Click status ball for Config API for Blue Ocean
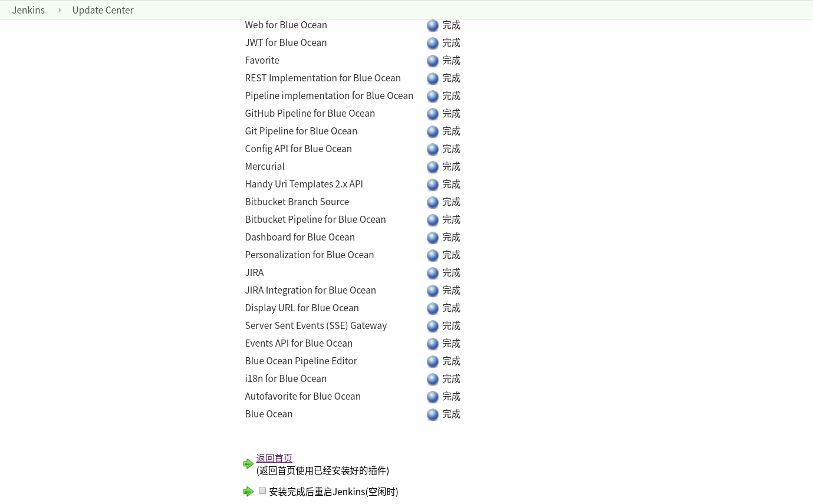 click(x=433, y=149)
